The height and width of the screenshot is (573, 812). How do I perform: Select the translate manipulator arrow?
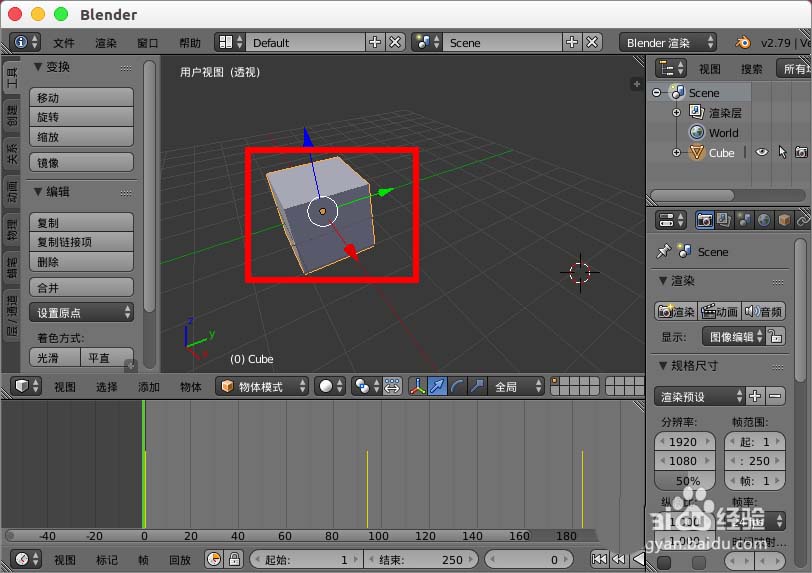pyautogui.click(x=438, y=386)
